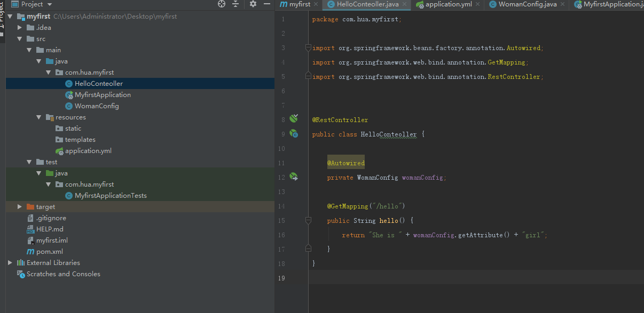Switch to the MyfirstApplication.java tab

[608, 4]
